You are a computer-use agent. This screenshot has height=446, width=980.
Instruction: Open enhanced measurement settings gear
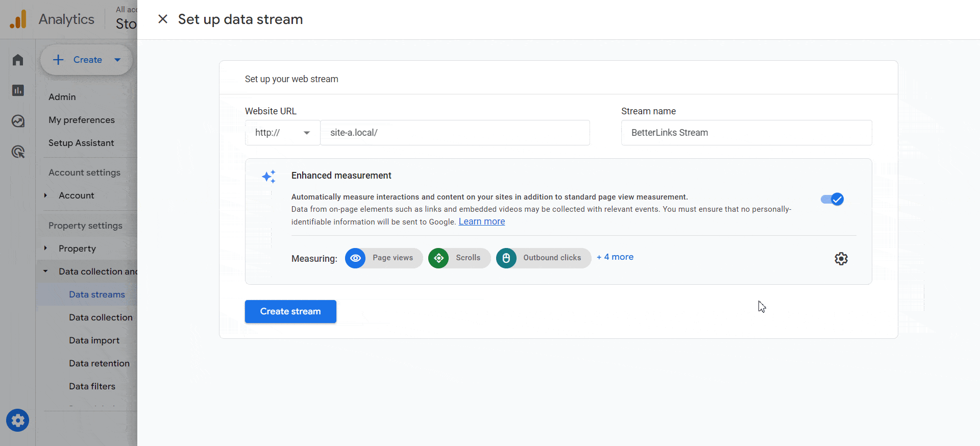coord(841,259)
